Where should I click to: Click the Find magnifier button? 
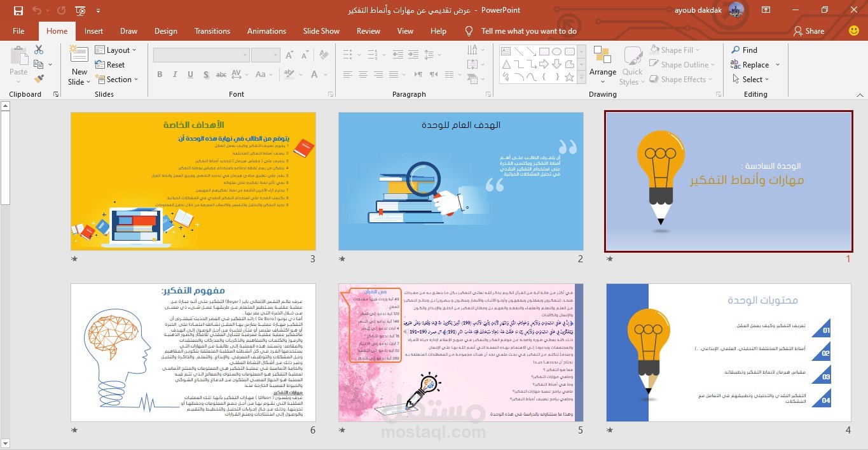(744, 50)
